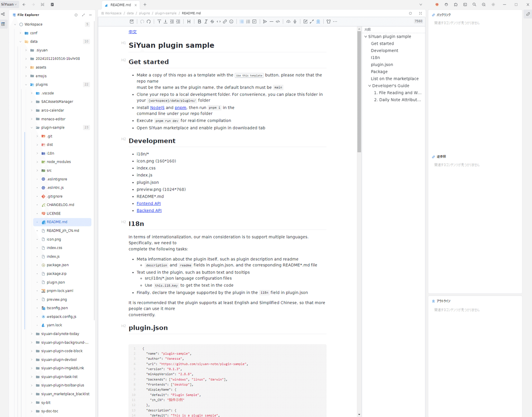Open global search magnifier icon
This screenshot has width=532, height=417.
click(474, 4)
